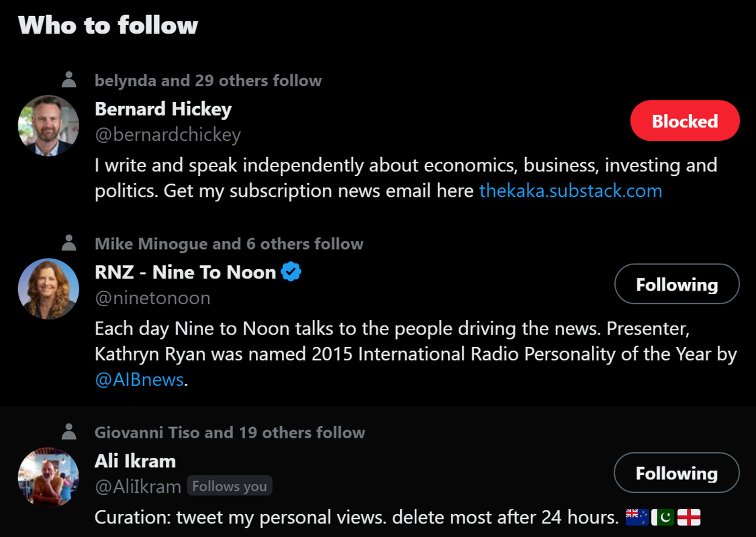Click the @AliIkram handle

138,487
